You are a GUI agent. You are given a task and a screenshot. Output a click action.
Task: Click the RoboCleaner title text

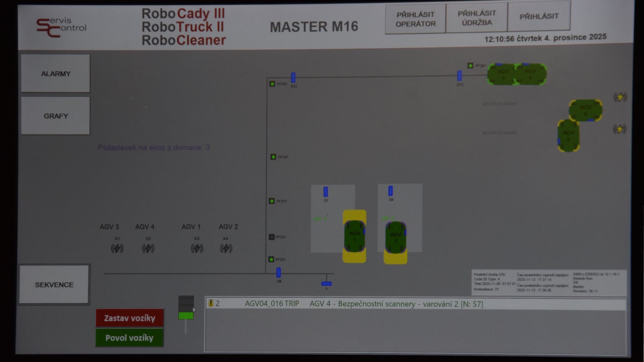(184, 40)
